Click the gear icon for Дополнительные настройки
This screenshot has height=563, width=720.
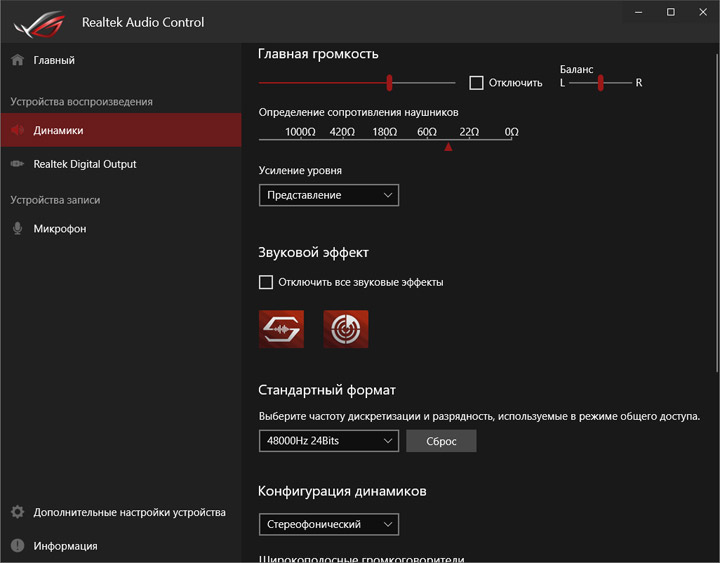(x=17, y=512)
